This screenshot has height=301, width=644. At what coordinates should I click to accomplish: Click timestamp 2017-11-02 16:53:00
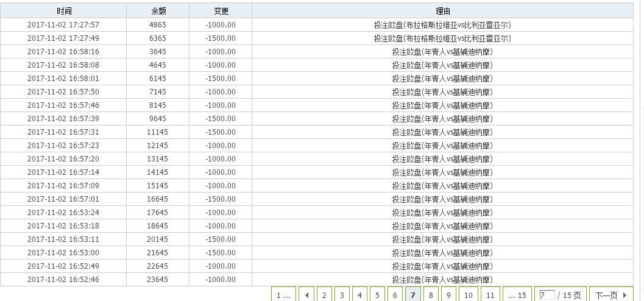(63, 252)
